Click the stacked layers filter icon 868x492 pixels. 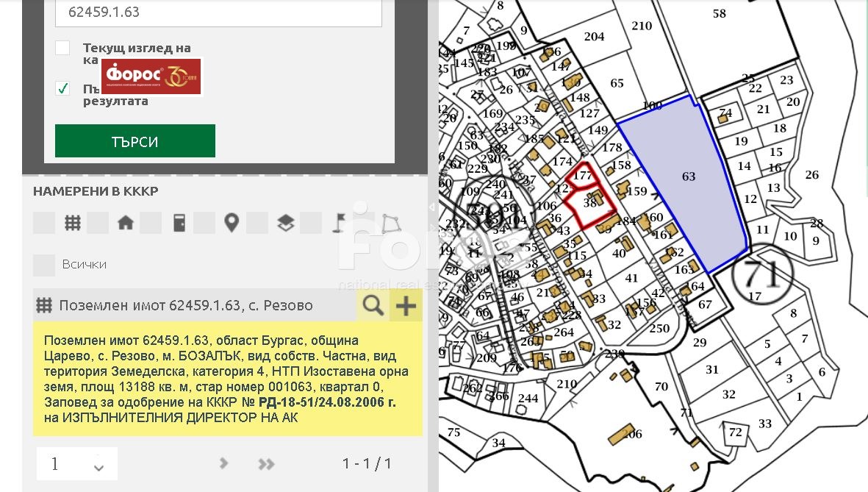point(285,223)
